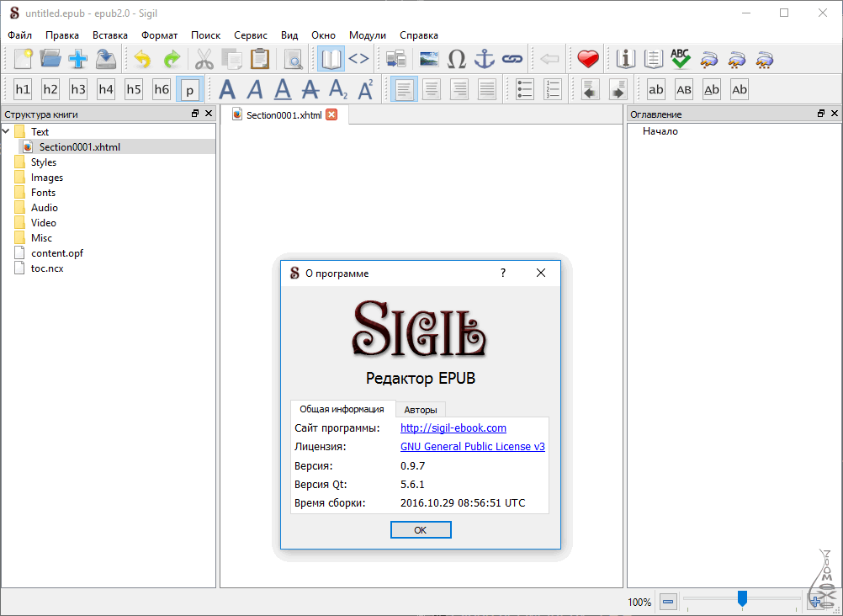Close the Section0001.xhtml tab
Screen dimensions: 843x616
click(x=331, y=114)
